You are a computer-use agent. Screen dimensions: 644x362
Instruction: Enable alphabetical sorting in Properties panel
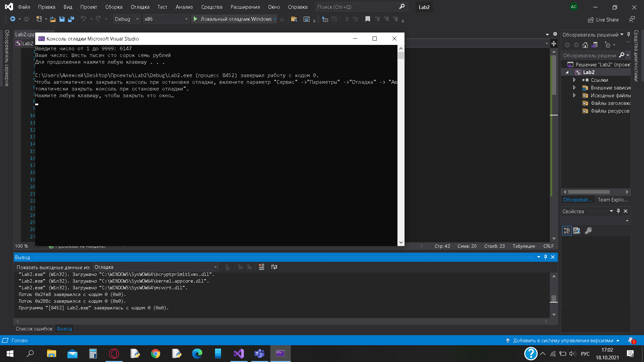pyautogui.click(x=576, y=231)
